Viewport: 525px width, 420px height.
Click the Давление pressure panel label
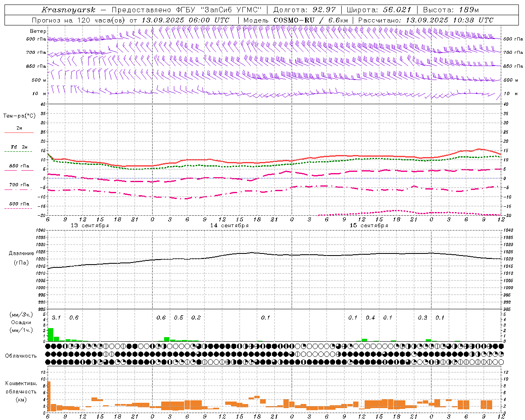[x=21, y=253]
